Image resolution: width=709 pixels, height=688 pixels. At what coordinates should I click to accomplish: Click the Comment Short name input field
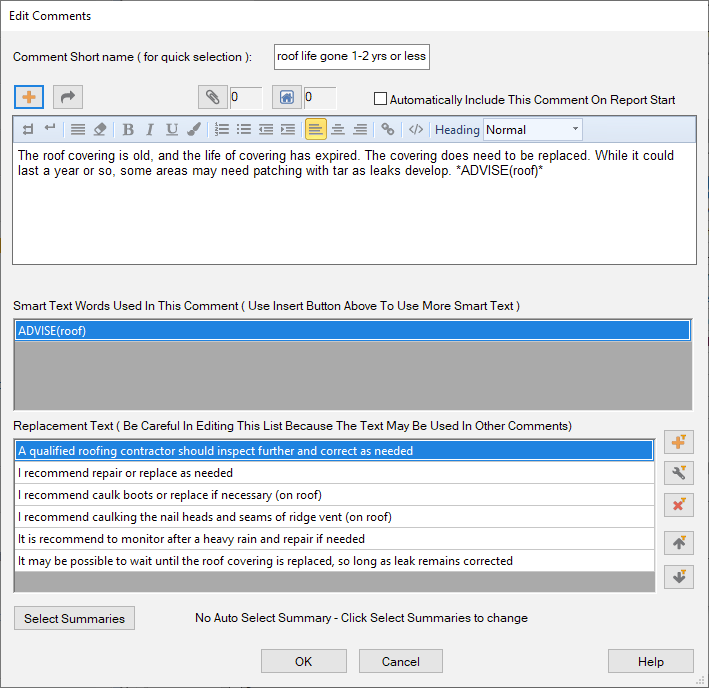[351, 56]
